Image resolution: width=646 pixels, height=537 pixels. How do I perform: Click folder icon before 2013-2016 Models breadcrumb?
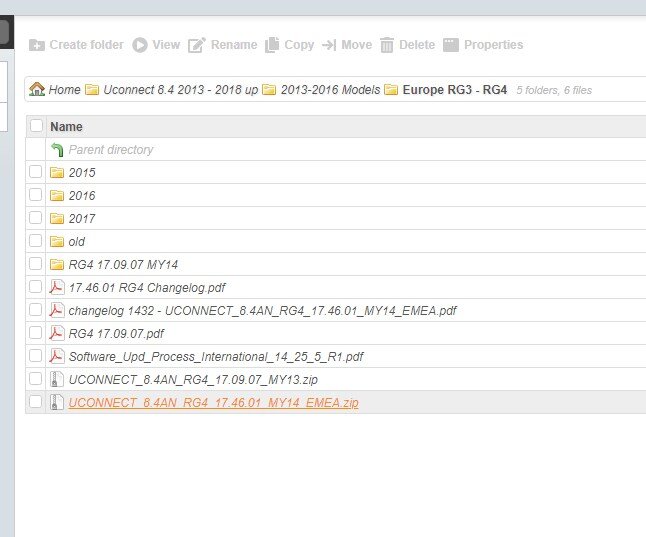pos(269,89)
